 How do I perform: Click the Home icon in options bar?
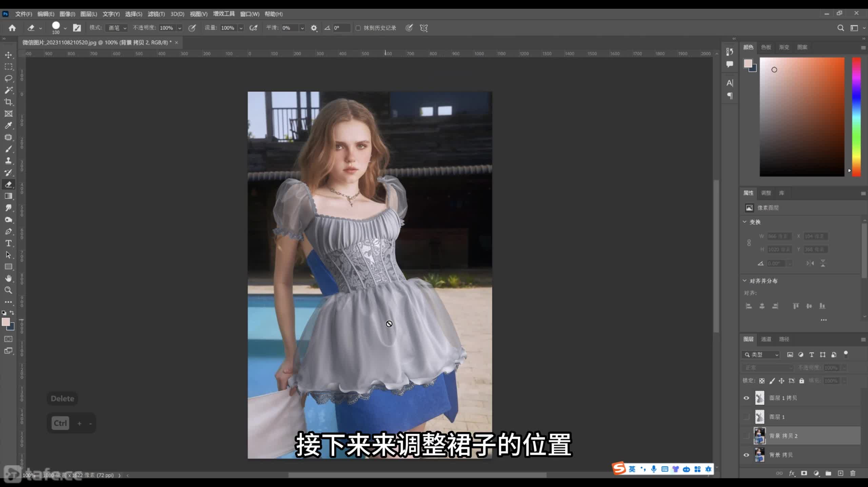click(x=12, y=28)
